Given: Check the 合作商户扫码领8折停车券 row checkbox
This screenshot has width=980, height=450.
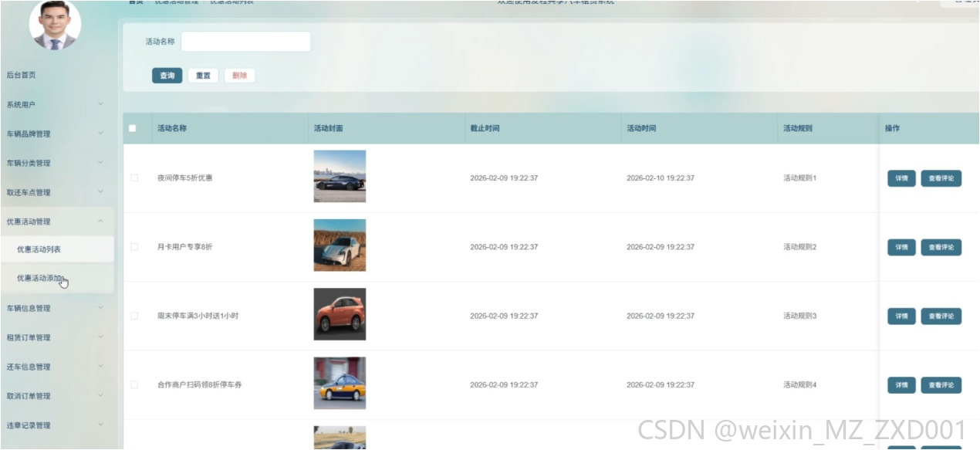Looking at the screenshot, I should pos(134,384).
